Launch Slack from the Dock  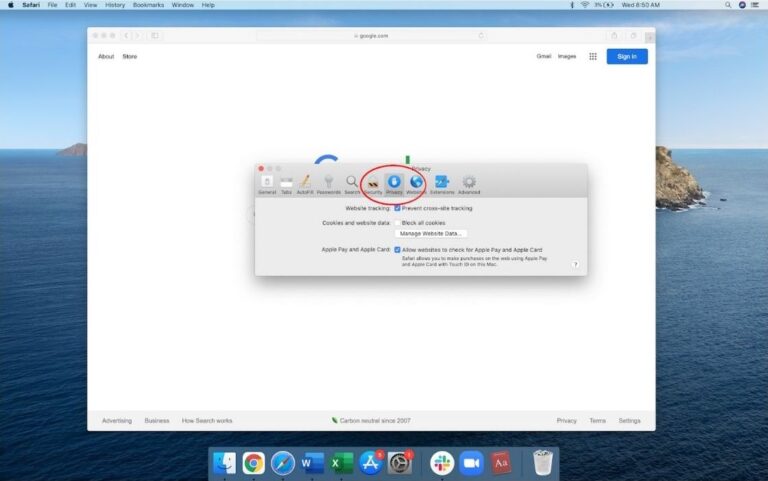click(x=442, y=463)
